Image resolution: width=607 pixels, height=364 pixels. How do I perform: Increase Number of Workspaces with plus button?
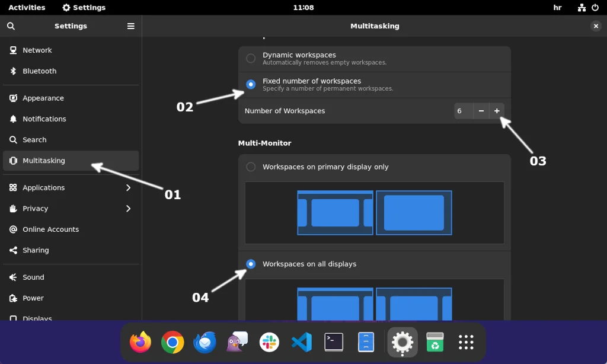click(497, 111)
